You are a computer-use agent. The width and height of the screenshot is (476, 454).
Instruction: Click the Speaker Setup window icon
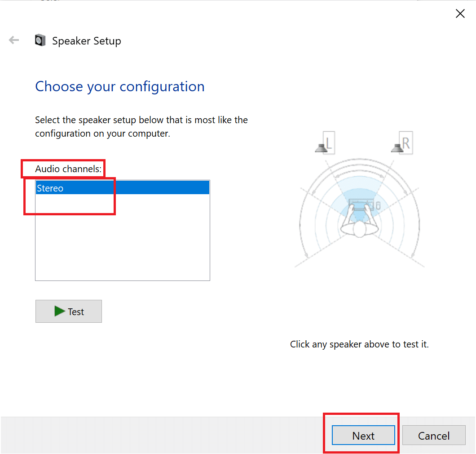[x=40, y=40]
